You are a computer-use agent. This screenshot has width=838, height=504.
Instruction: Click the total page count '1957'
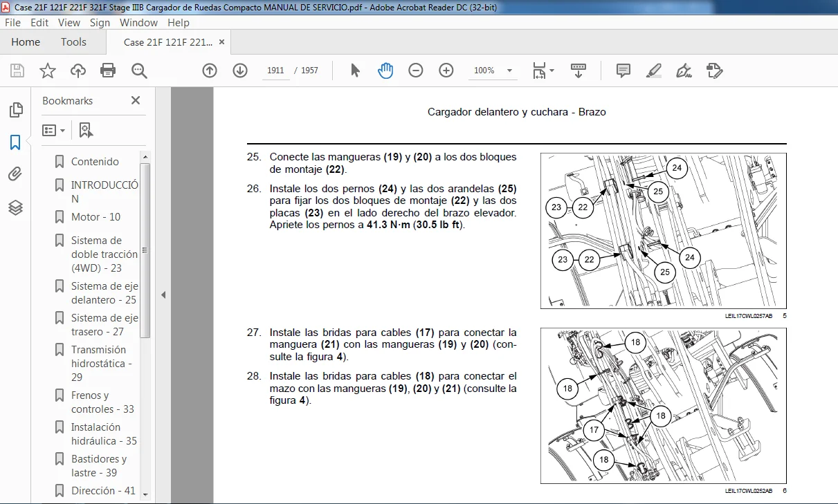(310, 71)
